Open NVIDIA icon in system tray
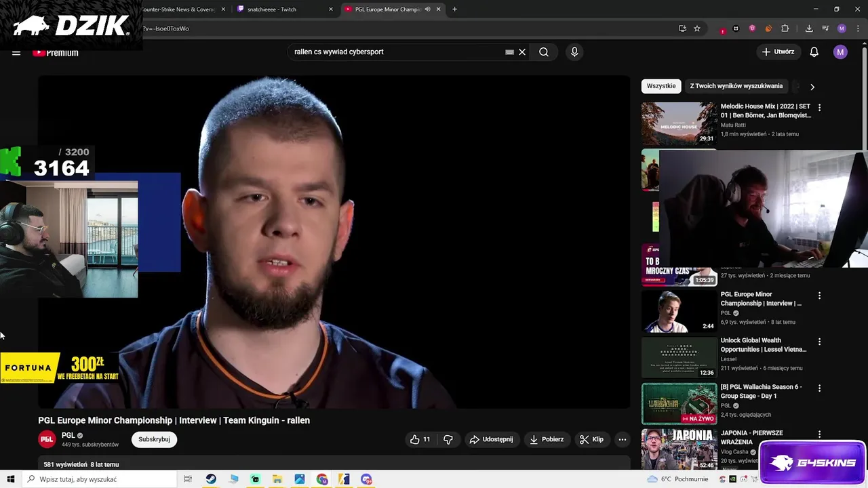The height and width of the screenshot is (488, 868). (x=733, y=479)
